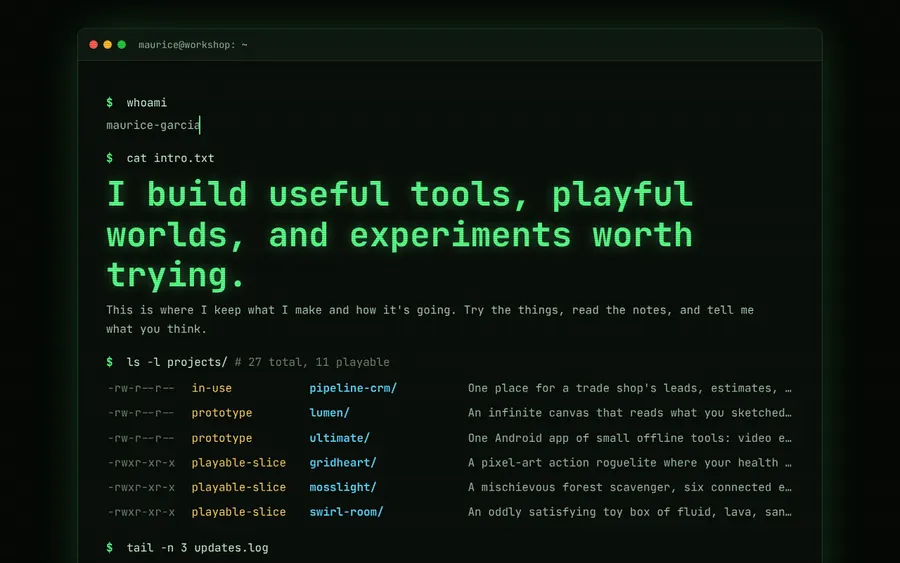
Task: Click the -rwxr-xr-x permissions beside gridheart/
Action: 141,463
